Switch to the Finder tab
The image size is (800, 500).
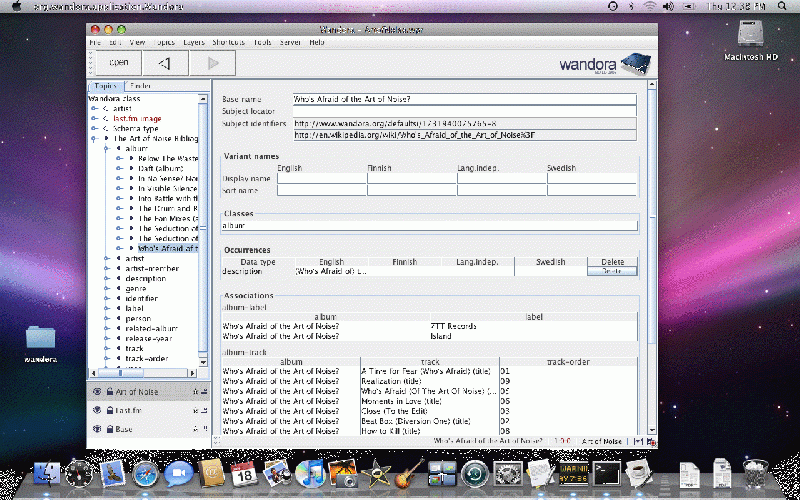click(141, 87)
